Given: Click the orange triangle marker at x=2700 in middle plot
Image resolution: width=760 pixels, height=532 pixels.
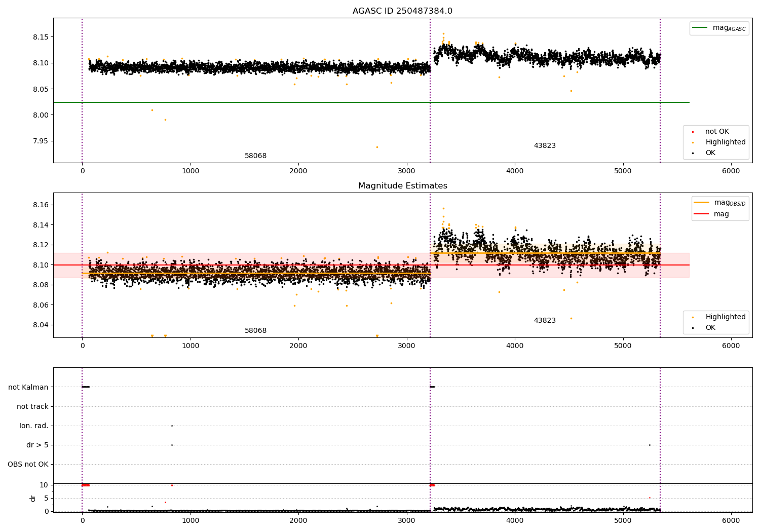Looking at the screenshot, I should [x=377, y=336].
